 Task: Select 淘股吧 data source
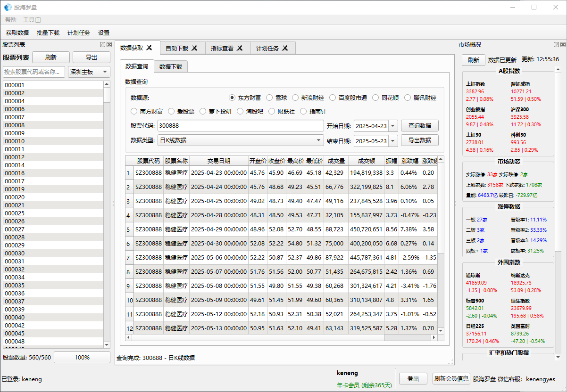point(250,112)
